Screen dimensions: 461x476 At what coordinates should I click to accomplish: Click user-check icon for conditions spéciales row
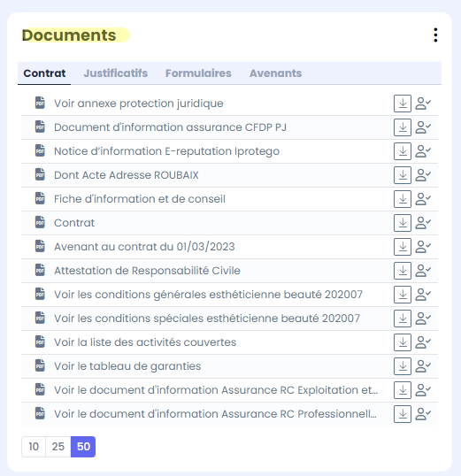click(423, 319)
